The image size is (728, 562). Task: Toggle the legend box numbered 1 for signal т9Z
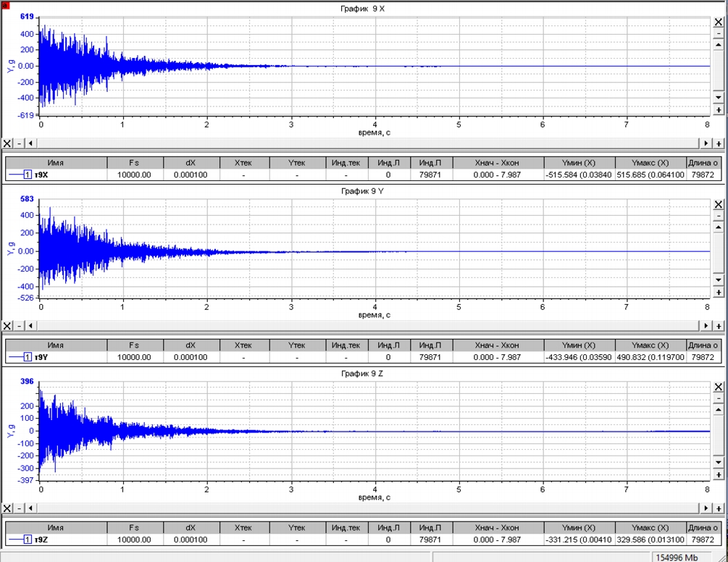click(28, 540)
